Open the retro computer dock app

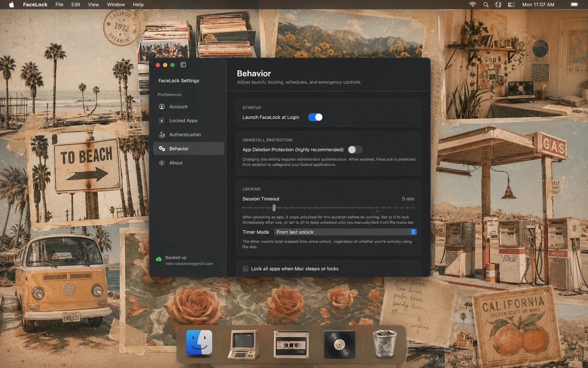point(244,345)
